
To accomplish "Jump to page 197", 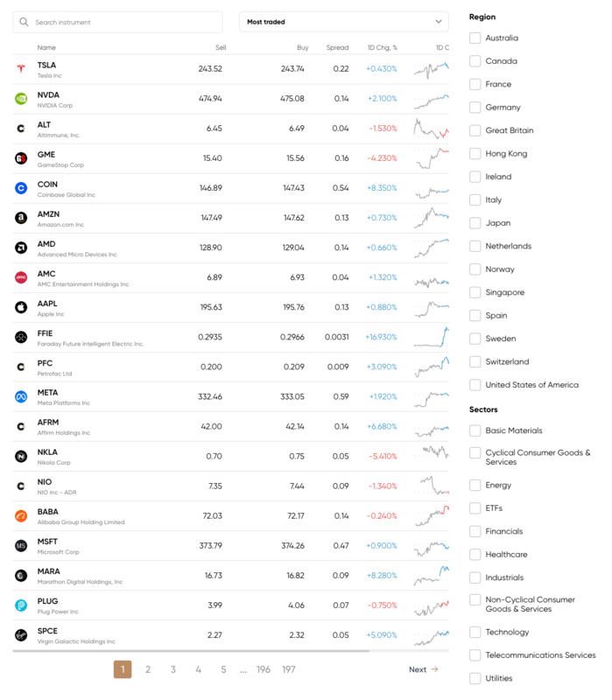I will 289,669.
